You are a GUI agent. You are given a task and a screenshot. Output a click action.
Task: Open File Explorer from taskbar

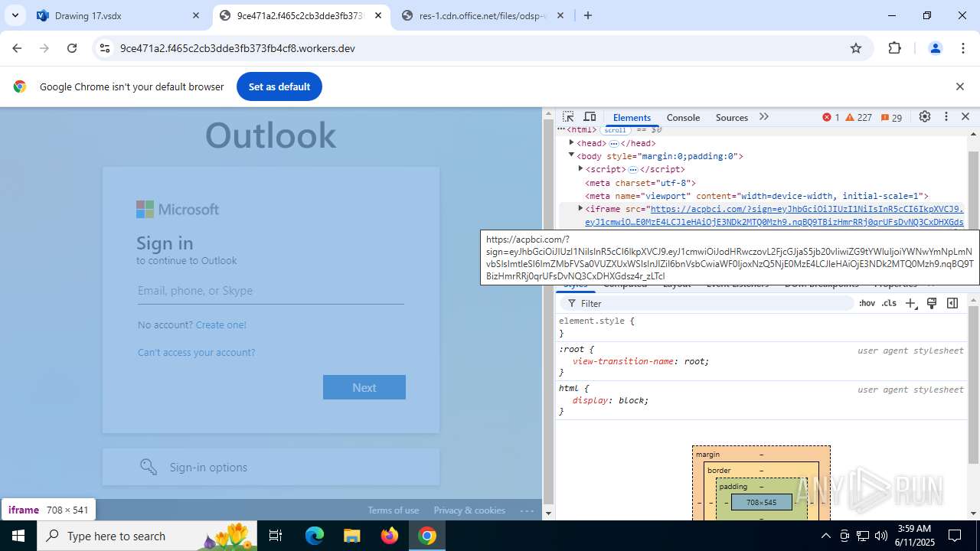coord(351,536)
